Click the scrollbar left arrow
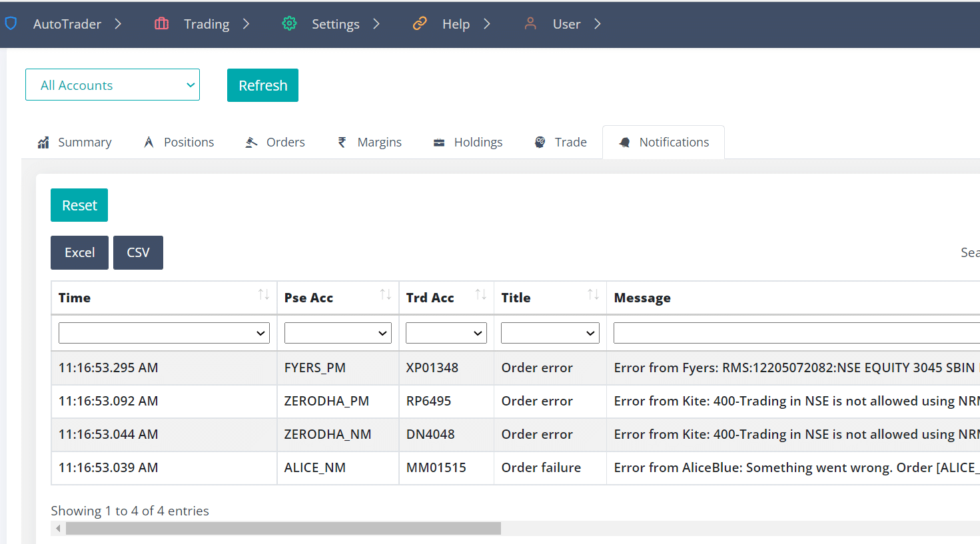The image size is (980, 544). tap(58, 528)
